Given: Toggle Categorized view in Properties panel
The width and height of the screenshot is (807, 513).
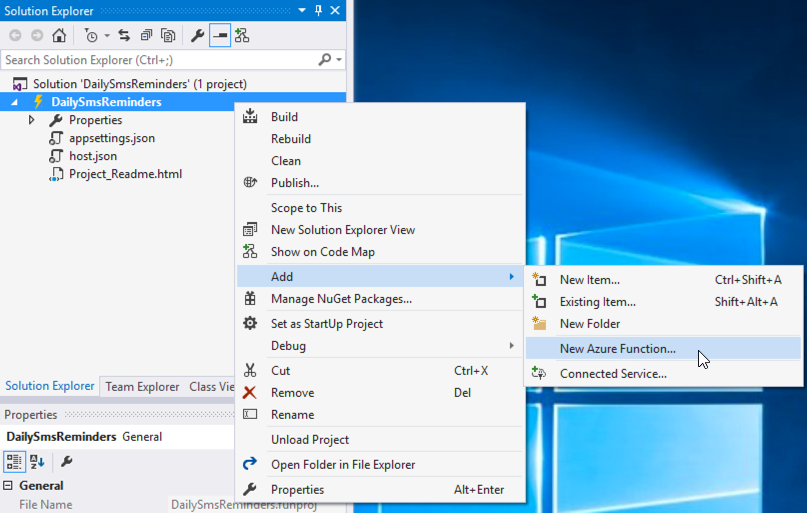Looking at the screenshot, I should pyautogui.click(x=14, y=462).
